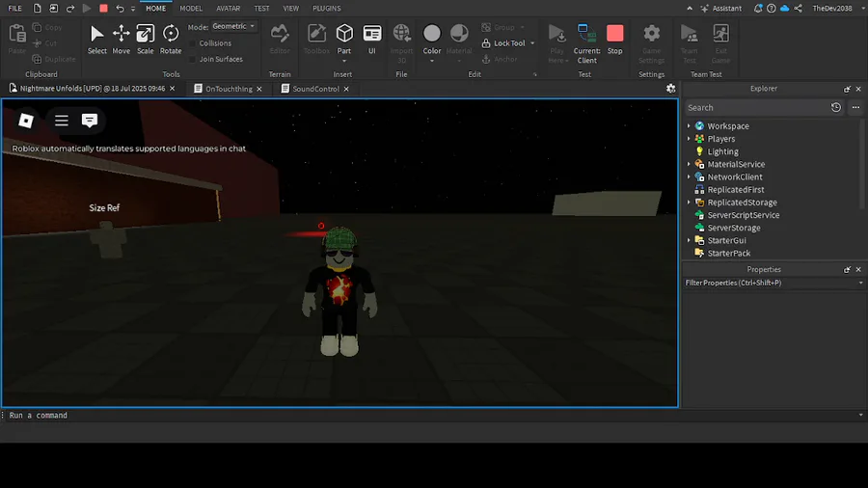
Task: Toggle the in-game chat icon
Action: (x=90, y=120)
